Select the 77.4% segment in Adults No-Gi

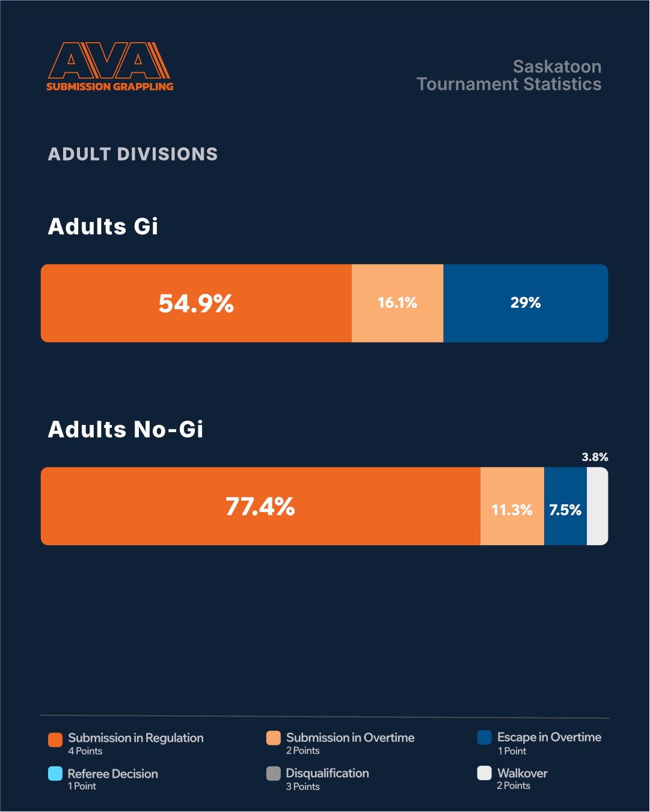pos(260,506)
